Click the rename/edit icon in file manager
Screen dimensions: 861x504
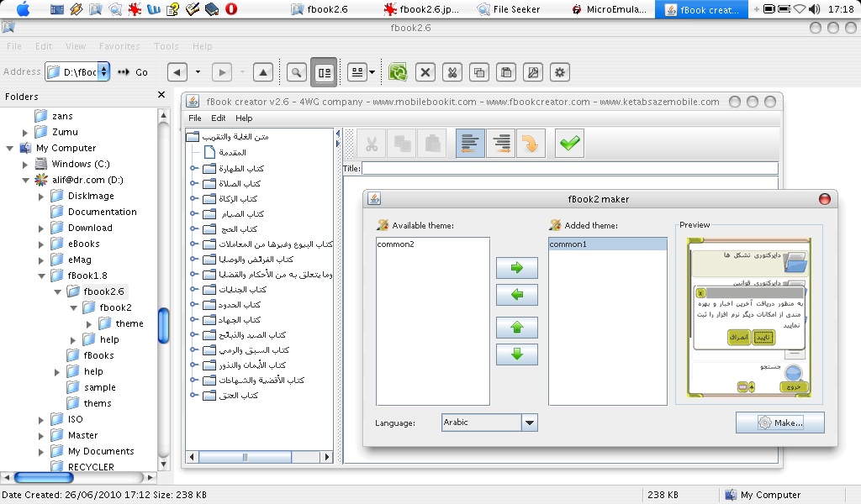(x=532, y=72)
